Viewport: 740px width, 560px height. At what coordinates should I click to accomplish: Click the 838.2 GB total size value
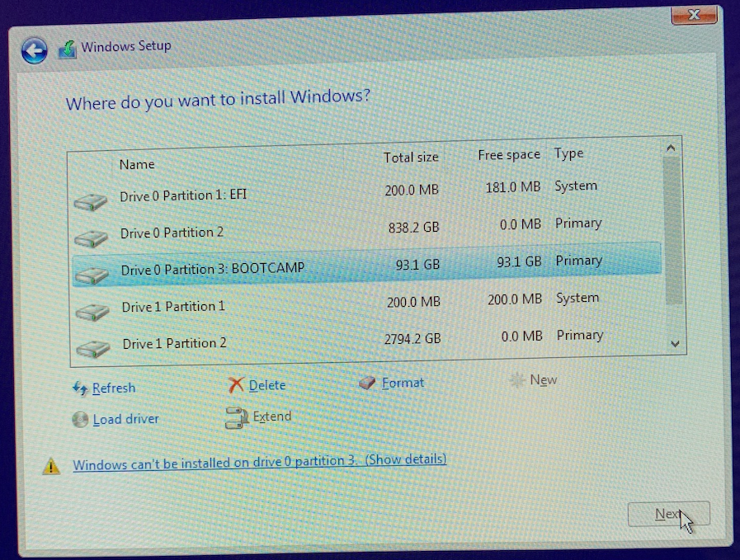[413, 228]
